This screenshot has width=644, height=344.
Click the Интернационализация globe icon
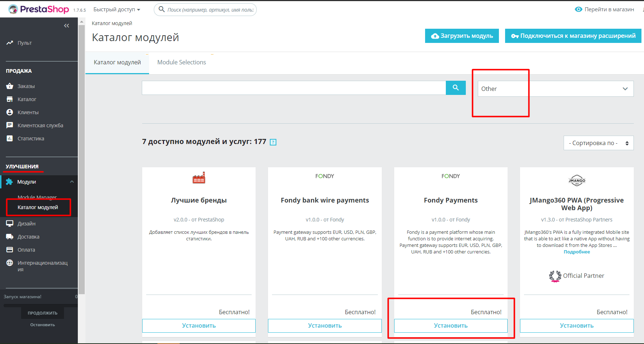(x=10, y=263)
